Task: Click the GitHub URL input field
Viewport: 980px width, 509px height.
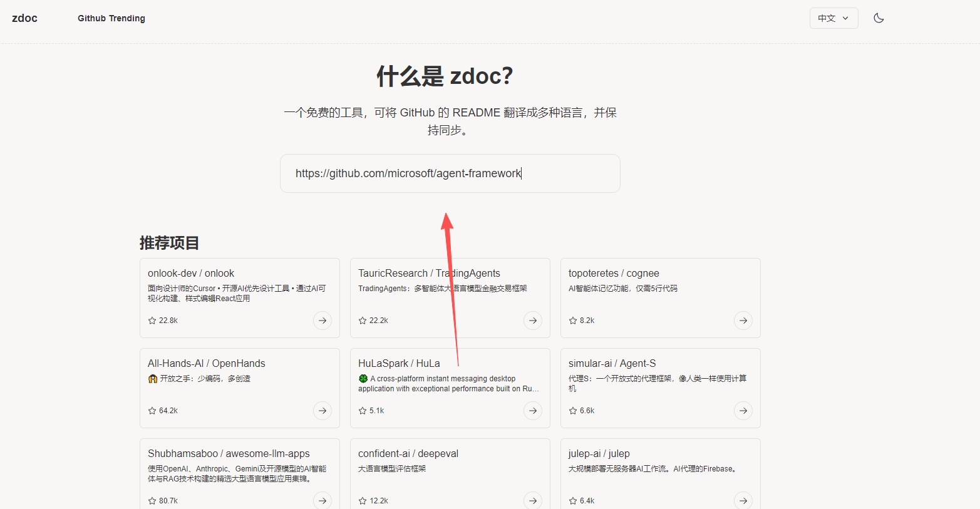Action: 450,173
